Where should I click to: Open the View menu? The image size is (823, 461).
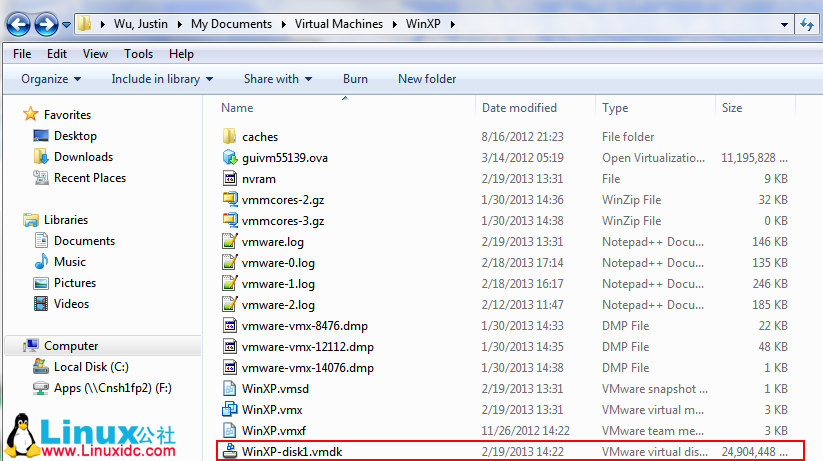tap(96, 54)
